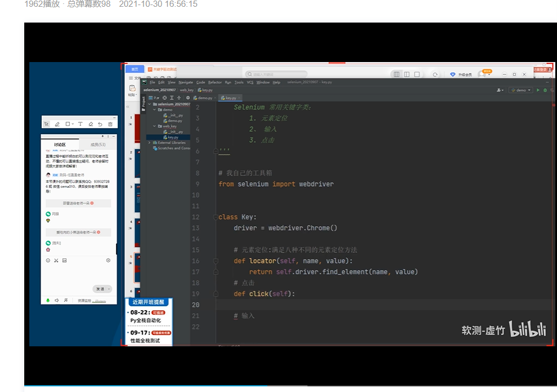Screen dimensions: 557x392
Task: Open the send options dropdown arrow
Action: coord(109,289)
